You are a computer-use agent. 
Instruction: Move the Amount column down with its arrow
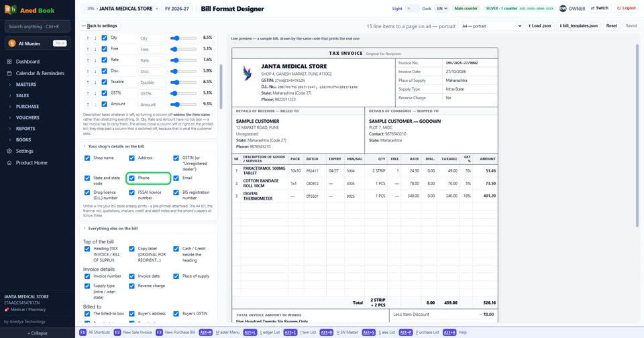[x=95, y=105]
